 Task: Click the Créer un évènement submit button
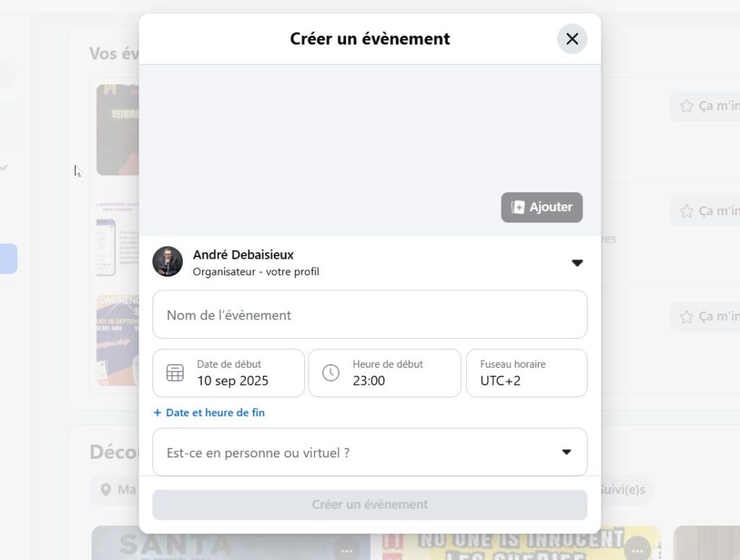coord(369,505)
